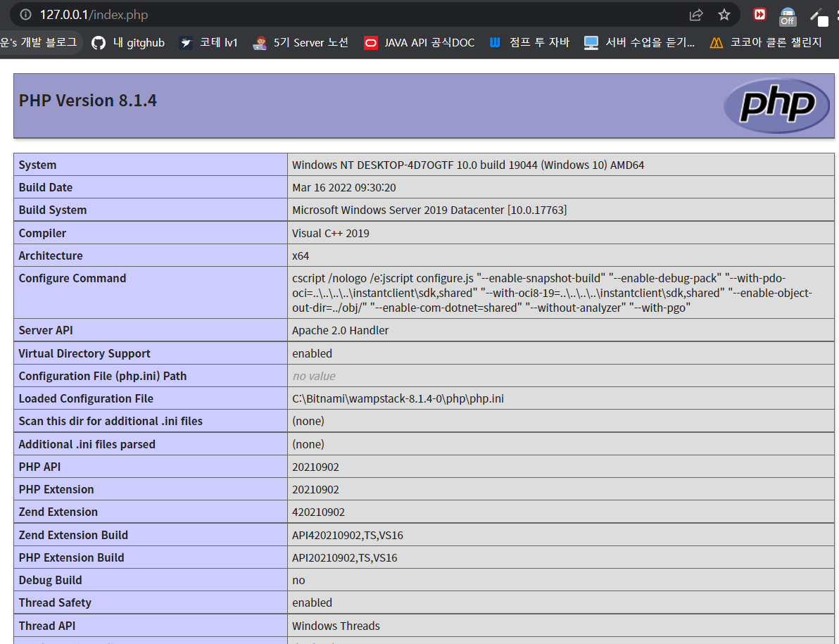Click the Windows NT DESKTOP-4D7OGTF system value
This screenshot has width=839, height=644.
click(467, 165)
